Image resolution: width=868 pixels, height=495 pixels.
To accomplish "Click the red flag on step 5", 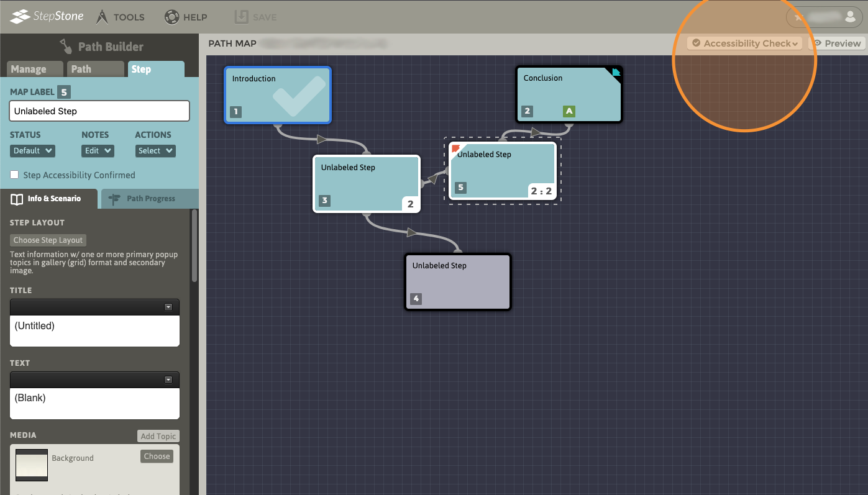I will point(455,149).
